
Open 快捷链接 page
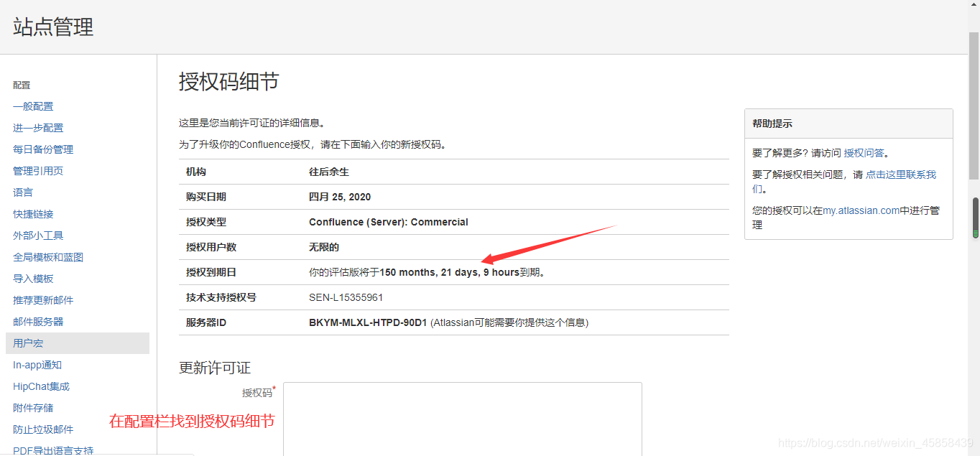pos(33,214)
